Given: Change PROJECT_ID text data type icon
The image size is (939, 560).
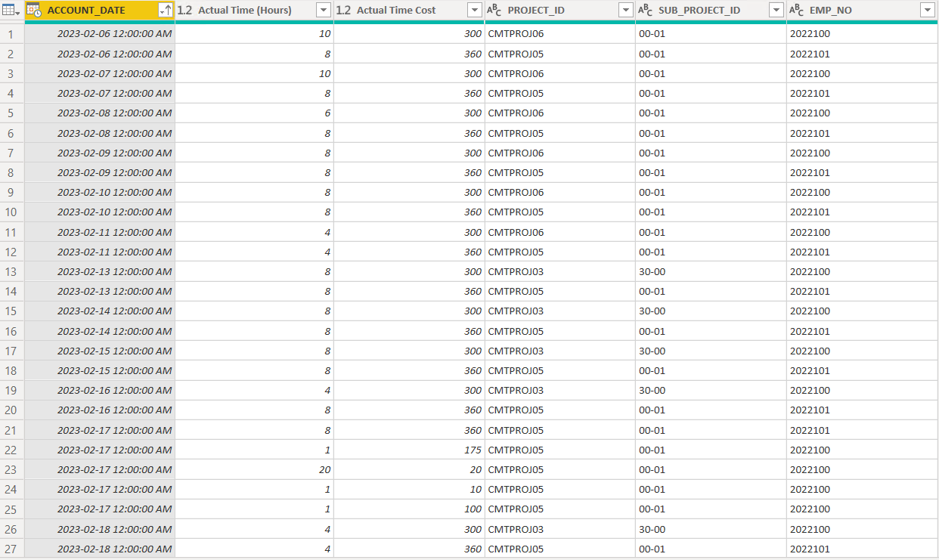Looking at the screenshot, I should (494, 11).
